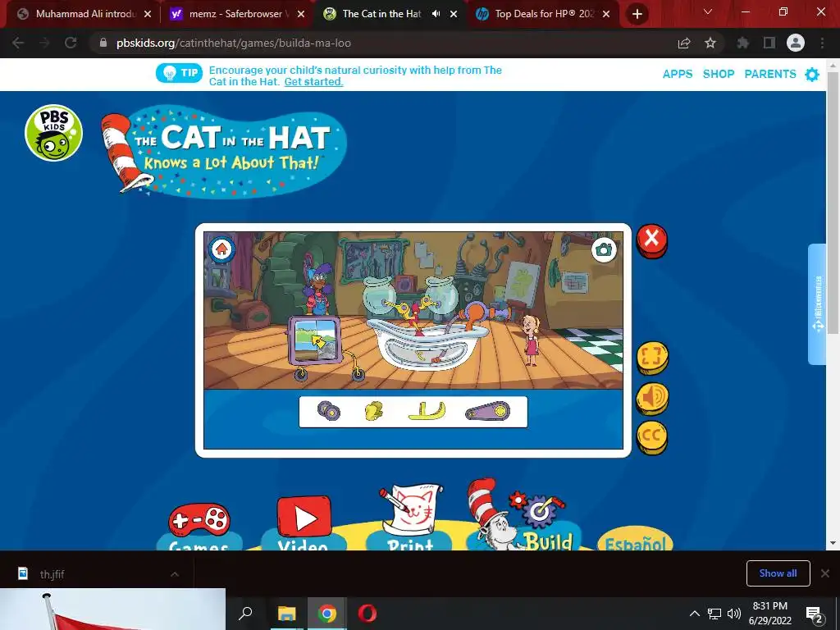The height and width of the screenshot is (630, 840).
Task: Open the APPS link
Action: click(677, 74)
